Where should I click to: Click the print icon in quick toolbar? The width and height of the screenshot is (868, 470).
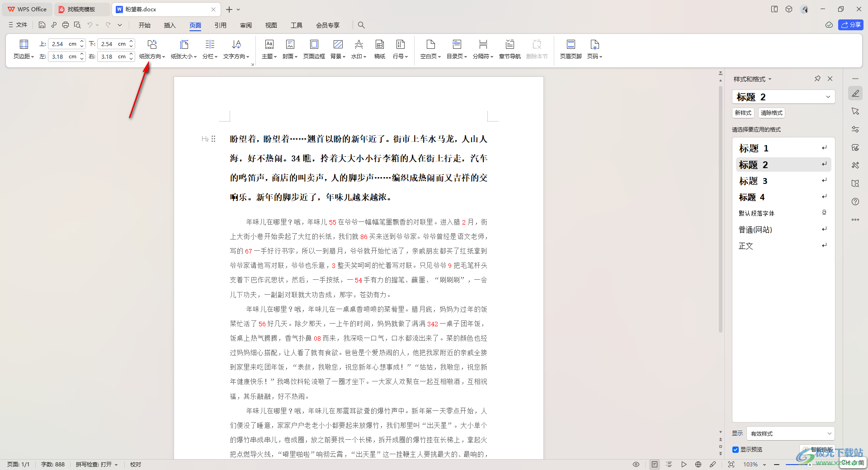pyautogui.click(x=66, y=25)
